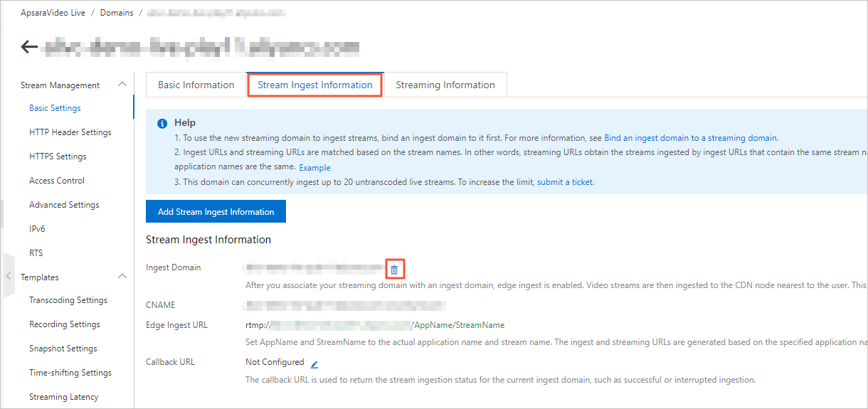Open the Example link in Help
Viewport: 868px width, 409px height.
(x=314, y=168)
